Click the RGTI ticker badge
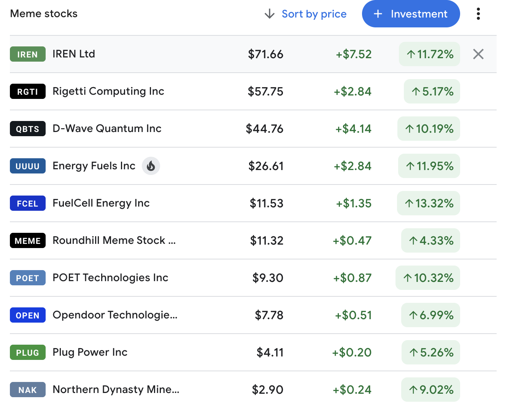This screenshot has width=505, height=420. coord(28,91)
